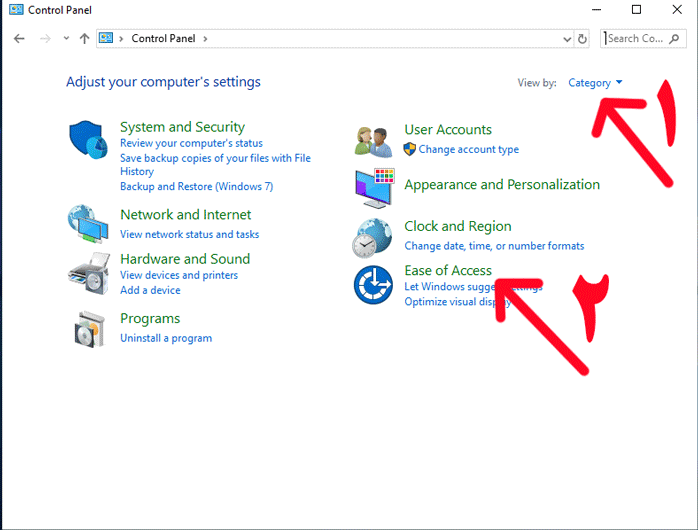Open Appearance and Personalization monitor icon
This screenshot has height=530, width=698.
373,186
